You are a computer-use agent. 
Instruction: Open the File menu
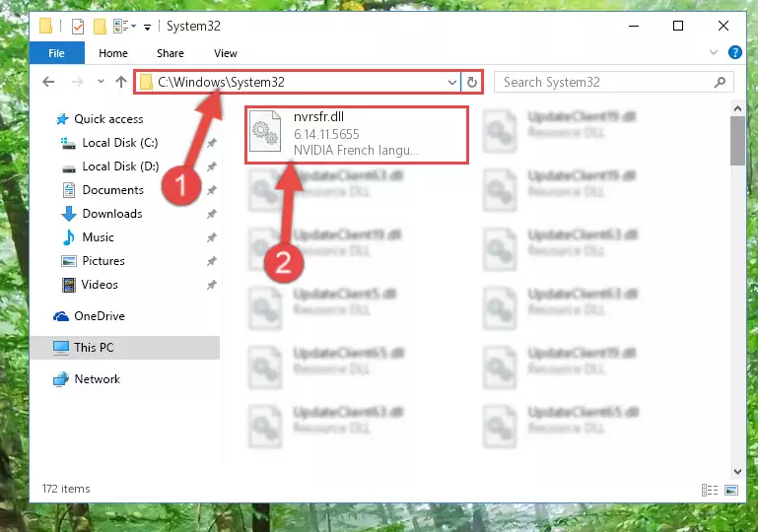pyautogui.click(x=56, y=53)
